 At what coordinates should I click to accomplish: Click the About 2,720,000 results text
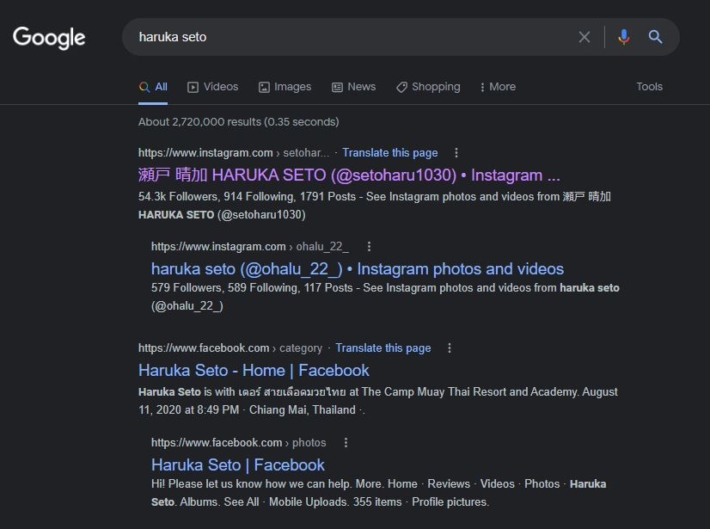tap(239, 122)
